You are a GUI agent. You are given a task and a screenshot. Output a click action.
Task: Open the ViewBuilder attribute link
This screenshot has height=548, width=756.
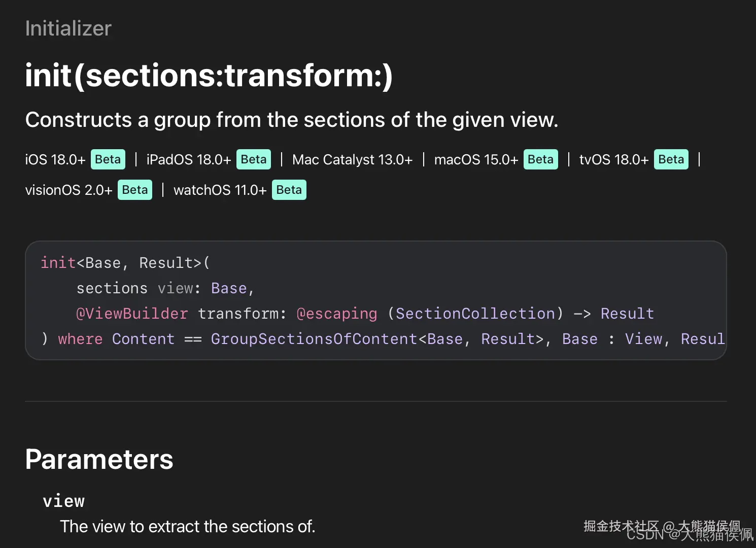tap(132, 314)
